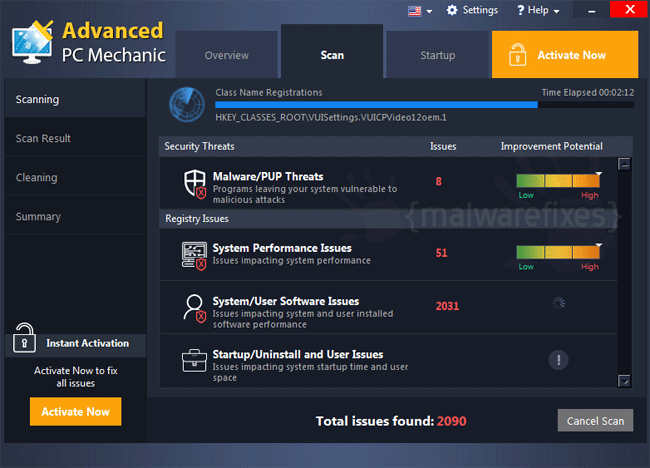Click the Malware/PUP Threats title
This screenshot has height=468, width=650.
tap(268, 176)
